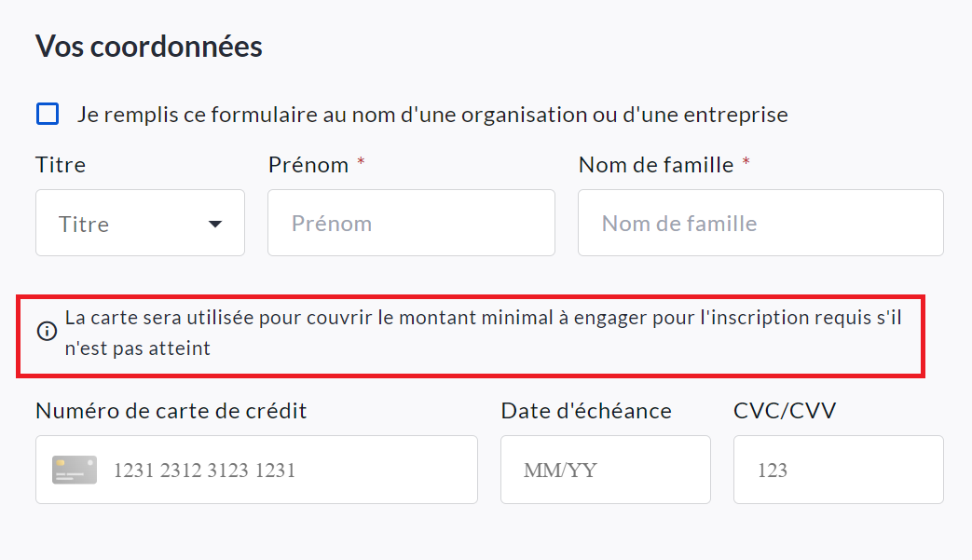Click the Titre dropdown arrow

215,224
